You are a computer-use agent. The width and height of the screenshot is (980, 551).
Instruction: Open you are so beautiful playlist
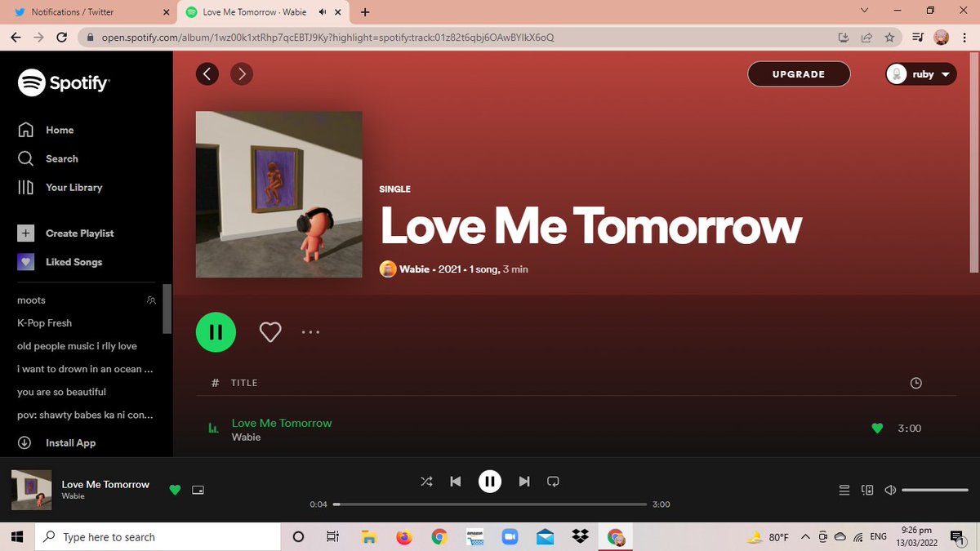coord(62,392)
